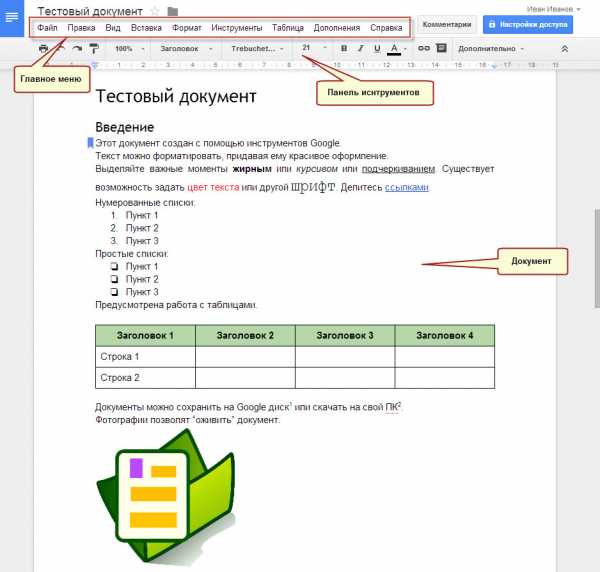Open the Справка menu
Viewport: 600px width, 572px height.
coord(386,28)
